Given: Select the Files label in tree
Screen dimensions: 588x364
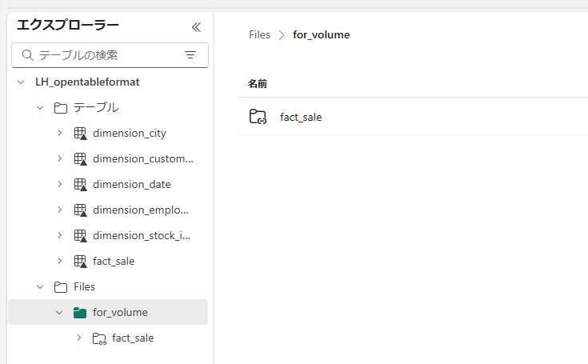Looking at the screenshot, I should 84,286.
